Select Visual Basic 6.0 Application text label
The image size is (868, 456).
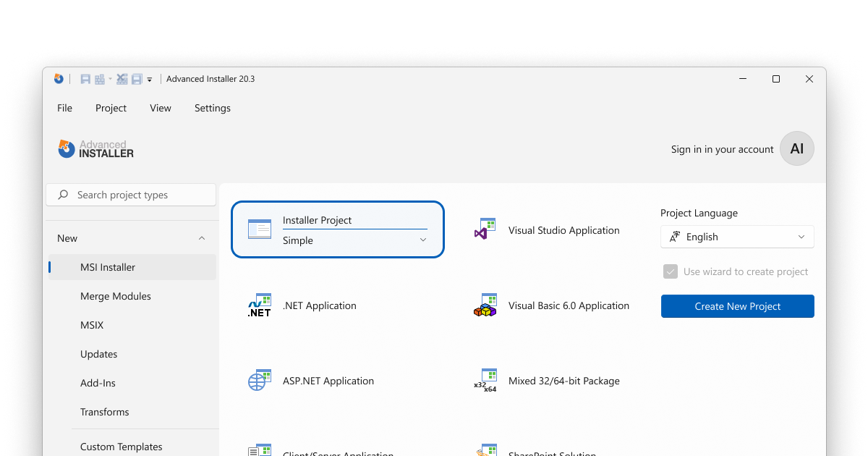click(569, 305)
